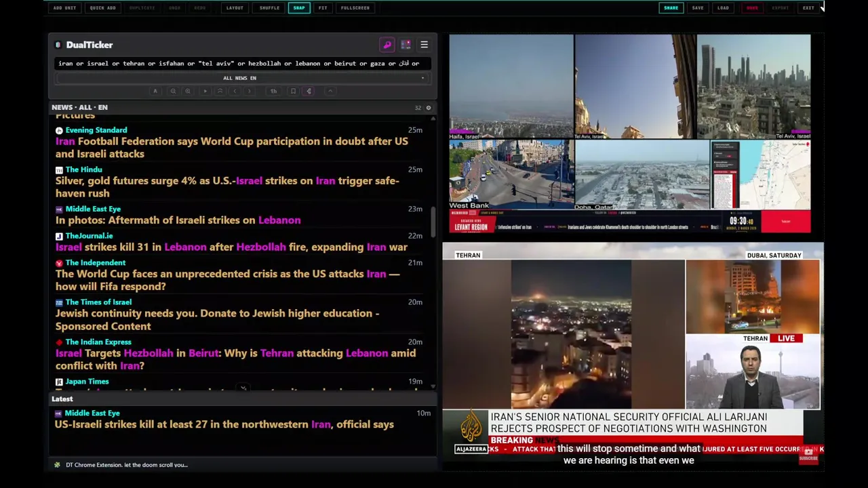Toggle the pink share nodes icon
Screen dimensions: 868x488
(309, 91)
